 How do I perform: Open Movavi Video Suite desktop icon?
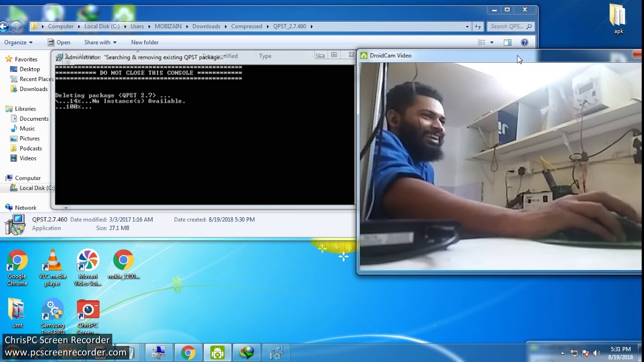pos(88,268)
